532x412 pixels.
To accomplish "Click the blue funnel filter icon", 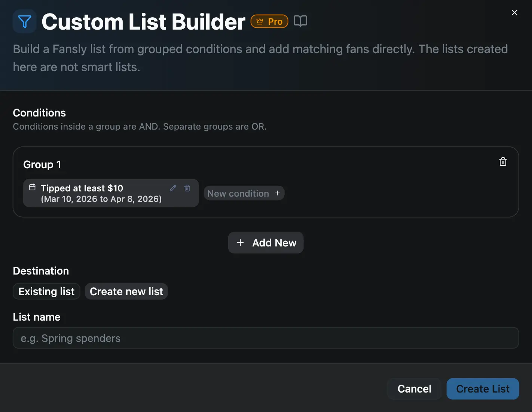I will click(24, 21).
